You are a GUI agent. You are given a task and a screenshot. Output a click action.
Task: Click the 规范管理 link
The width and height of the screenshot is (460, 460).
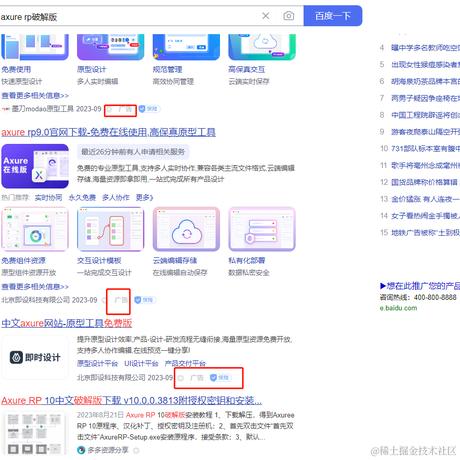(x=167, y=69)
